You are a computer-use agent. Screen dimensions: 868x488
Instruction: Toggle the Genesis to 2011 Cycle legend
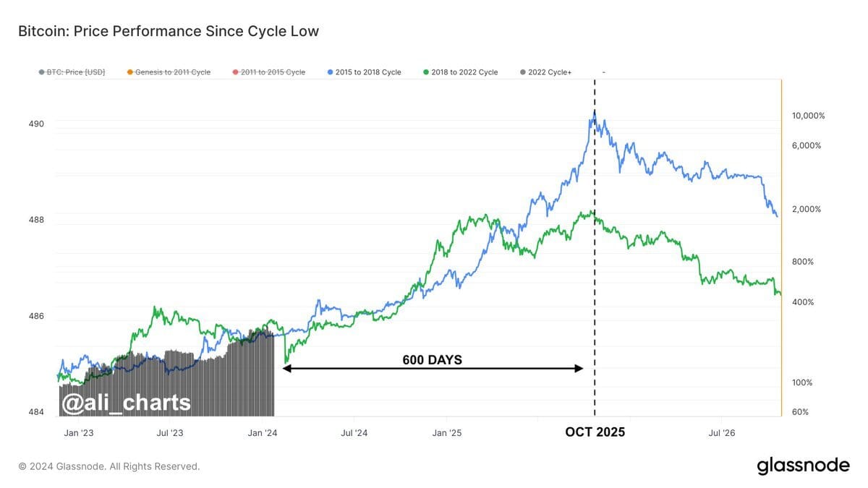169,72
